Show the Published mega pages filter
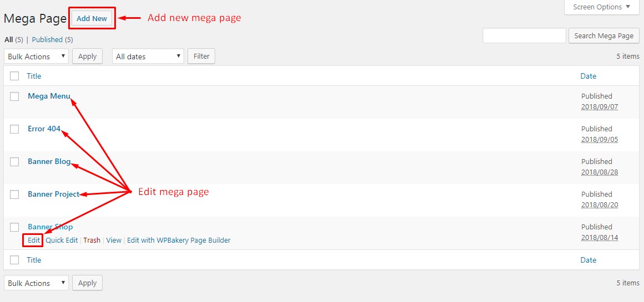644x302 pixels. (x=47, y=40)
